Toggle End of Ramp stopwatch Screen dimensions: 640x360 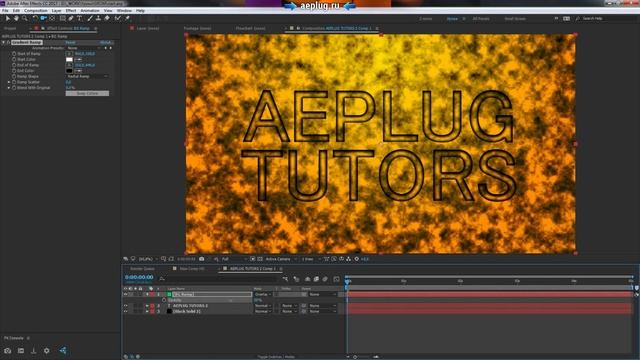point(14,65)
